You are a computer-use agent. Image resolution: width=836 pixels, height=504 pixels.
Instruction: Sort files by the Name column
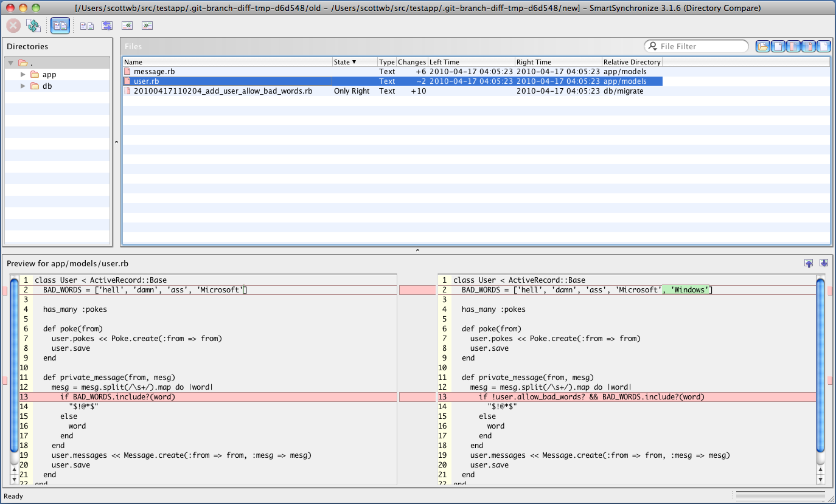(227, 62)
